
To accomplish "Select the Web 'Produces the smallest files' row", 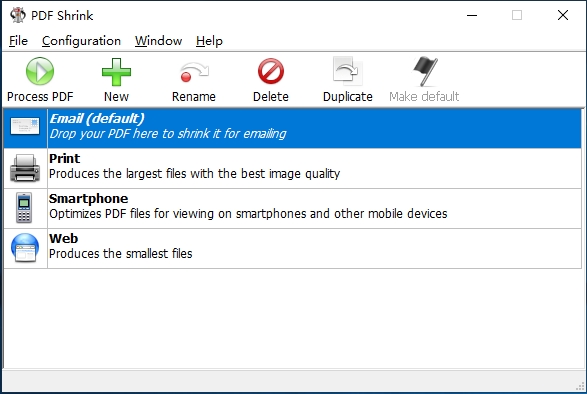I will click(292, 248).
